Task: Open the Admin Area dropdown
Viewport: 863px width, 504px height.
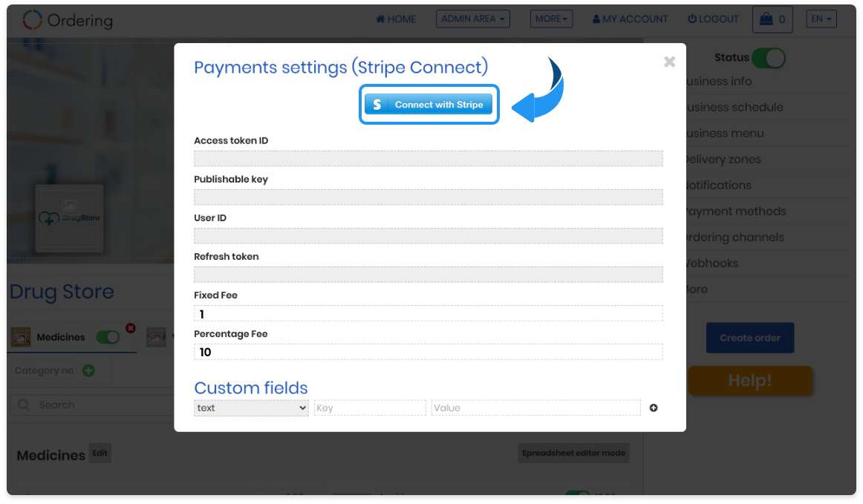Action: 473,19
